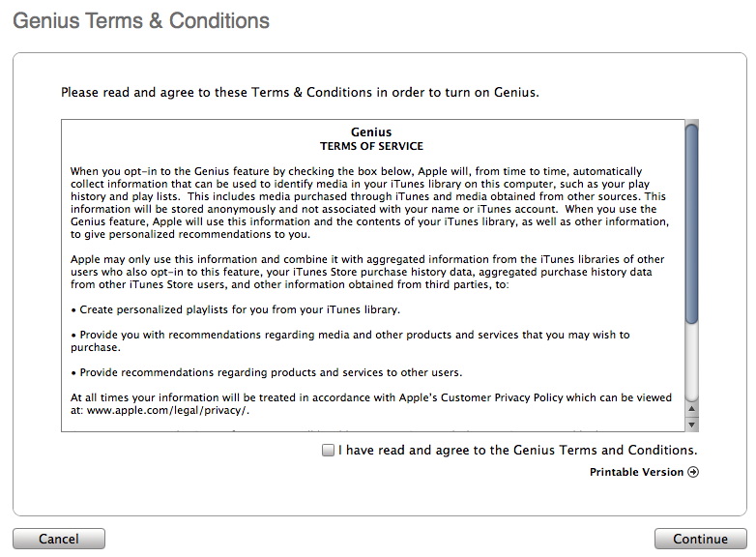Screen dimensions: 756x557
Task: Click the paragraph starting "Apple may only use"
Action: tap(369, 273)
